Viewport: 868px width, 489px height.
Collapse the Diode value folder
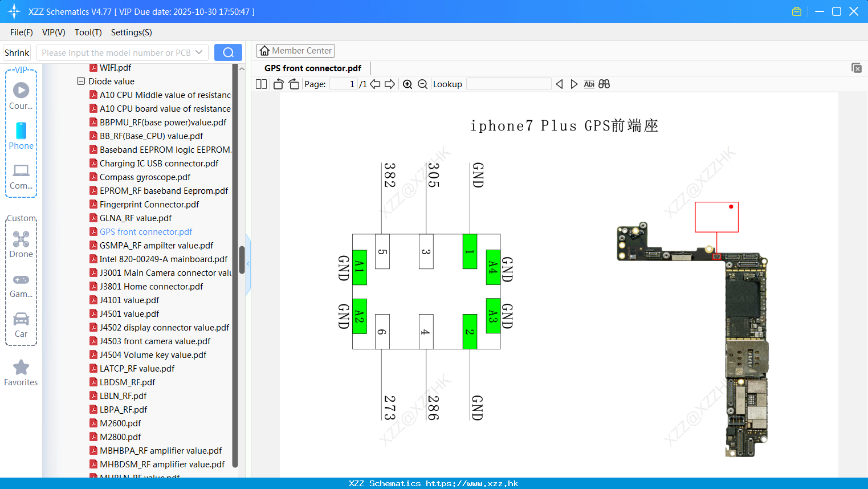click(x=81, y=81)
